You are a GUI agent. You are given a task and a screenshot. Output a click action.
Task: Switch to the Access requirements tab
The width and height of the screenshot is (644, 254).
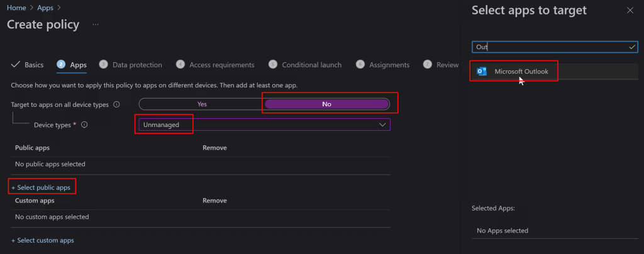point(221,65)
